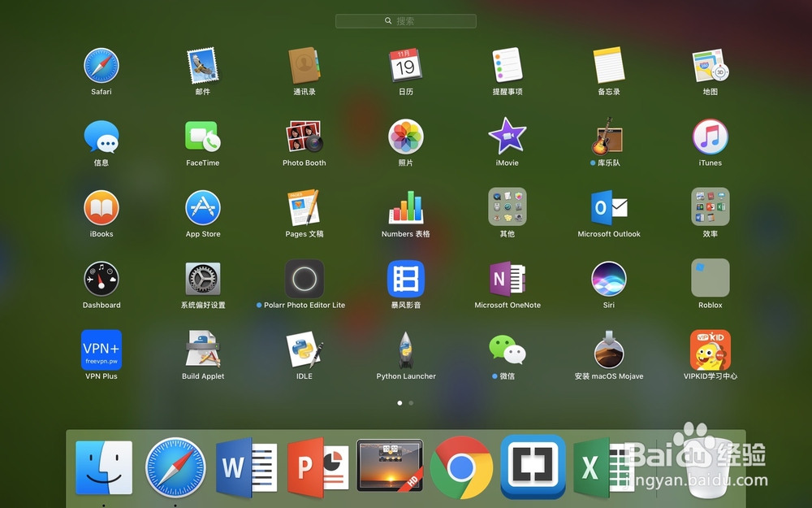The width and height of the screenshot is (812, 508).
Task: Open Dashboard
Action: tap(101, 279)
